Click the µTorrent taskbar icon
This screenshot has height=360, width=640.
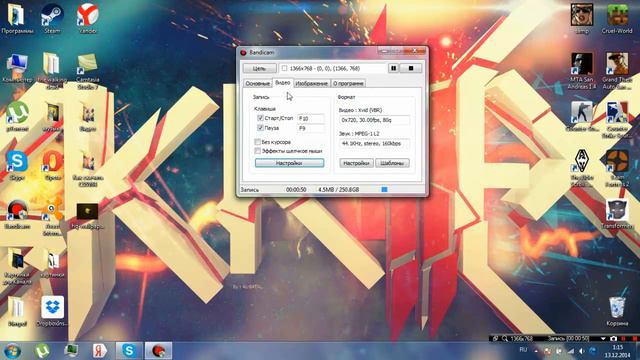click(x=42, y=351)
